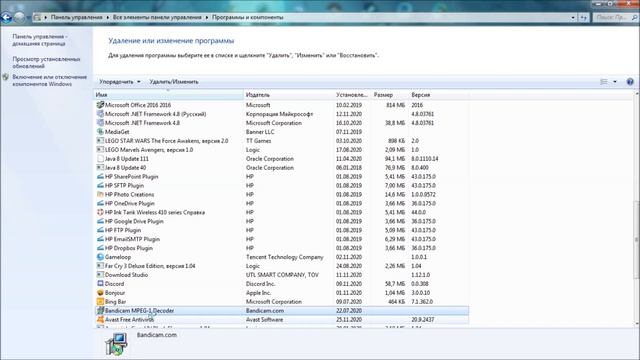Sort by the Издатель column header
The height and width of the screenshot is (360, 640).
pos(289,95)
